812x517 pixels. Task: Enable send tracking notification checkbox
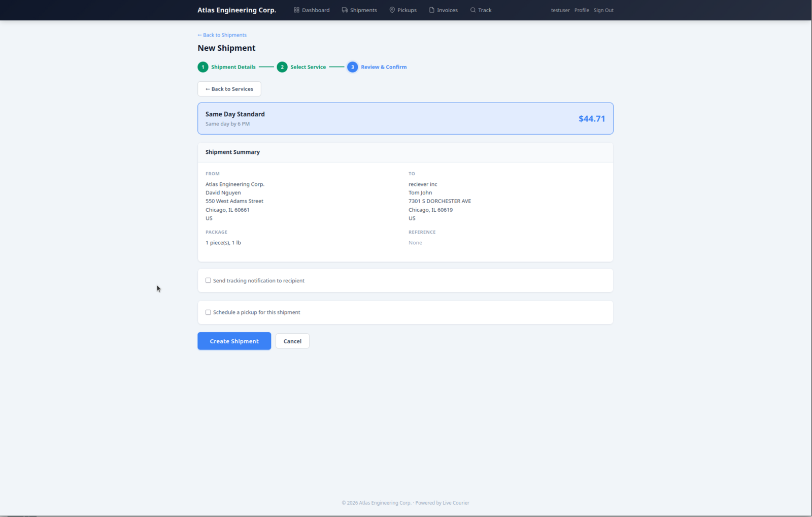coord(208,280)
